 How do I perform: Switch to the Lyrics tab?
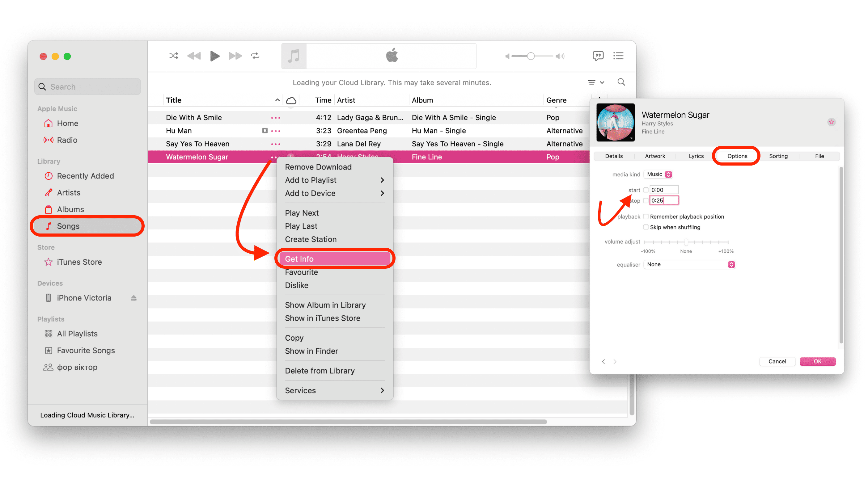click(696, 156)
